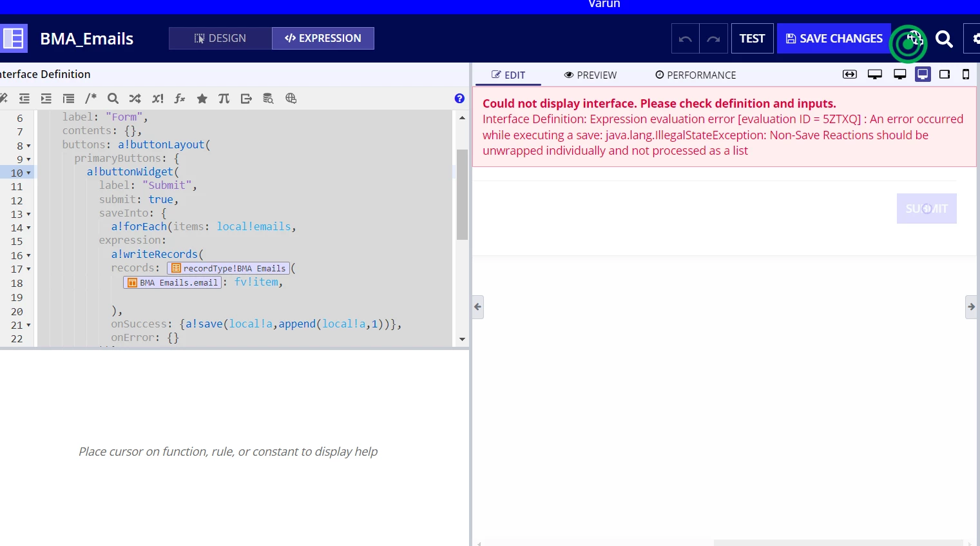Viewport: 980px width, 546px height.
Task: Click the editor scrollbar up arrow
Action: point(462,118)
